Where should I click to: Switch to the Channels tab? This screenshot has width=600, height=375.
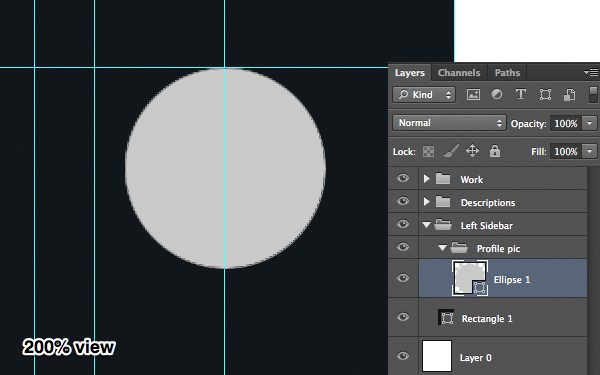tap(459, 73)
